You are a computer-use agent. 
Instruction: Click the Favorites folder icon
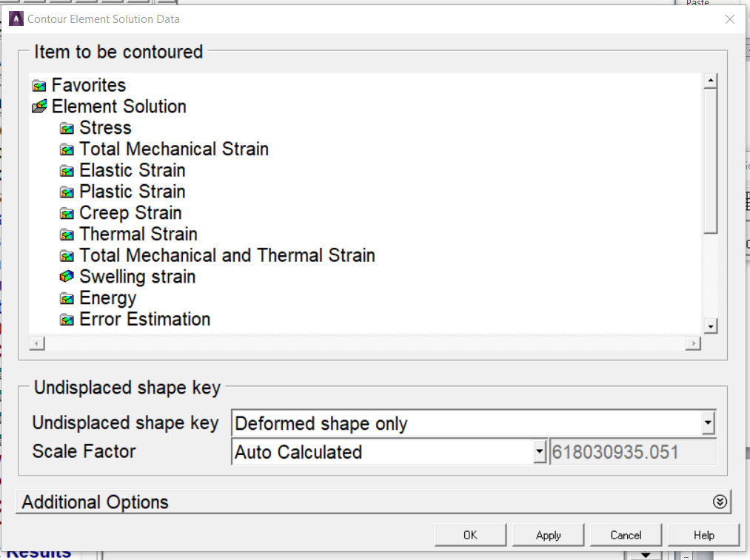40,86
